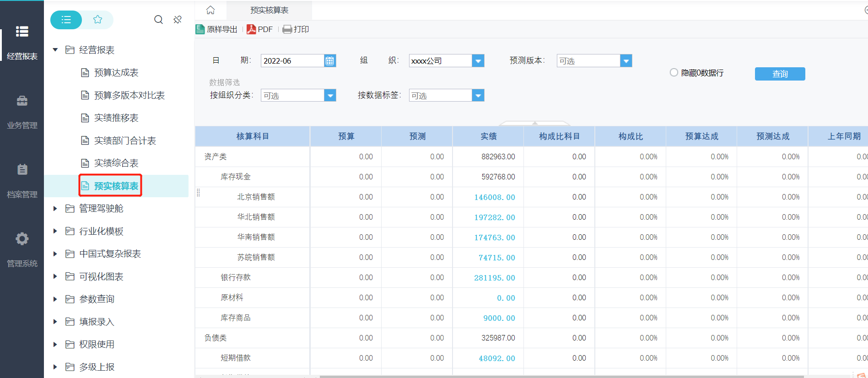Open 预算达成表 report
The width and height of the screenshot is (868, 378).
(x=116, y=73)
